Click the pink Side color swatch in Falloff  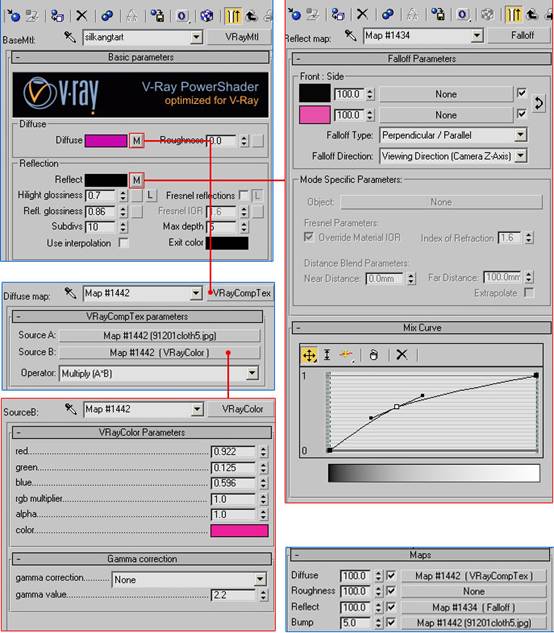point(315,115)
